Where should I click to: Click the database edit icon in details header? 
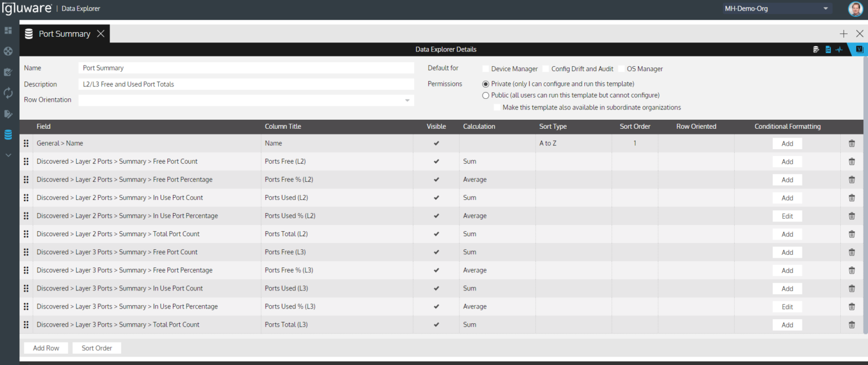click(x=816, y=49)
